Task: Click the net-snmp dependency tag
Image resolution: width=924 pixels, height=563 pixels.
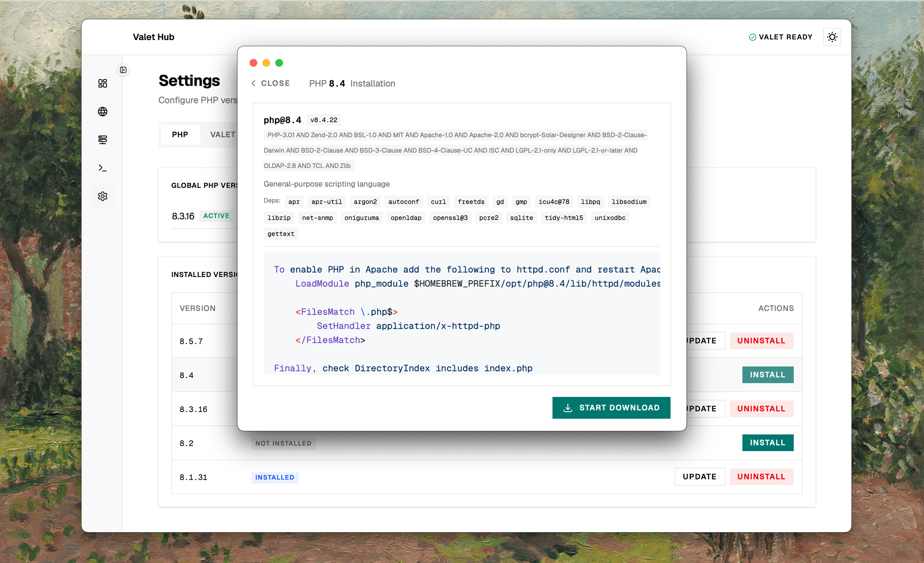Action: coord(317,218)
